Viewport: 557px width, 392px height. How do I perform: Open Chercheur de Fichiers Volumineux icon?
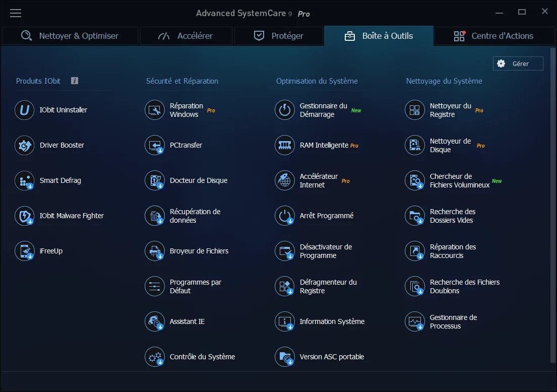pyautogui.click(x=414, y=180)
